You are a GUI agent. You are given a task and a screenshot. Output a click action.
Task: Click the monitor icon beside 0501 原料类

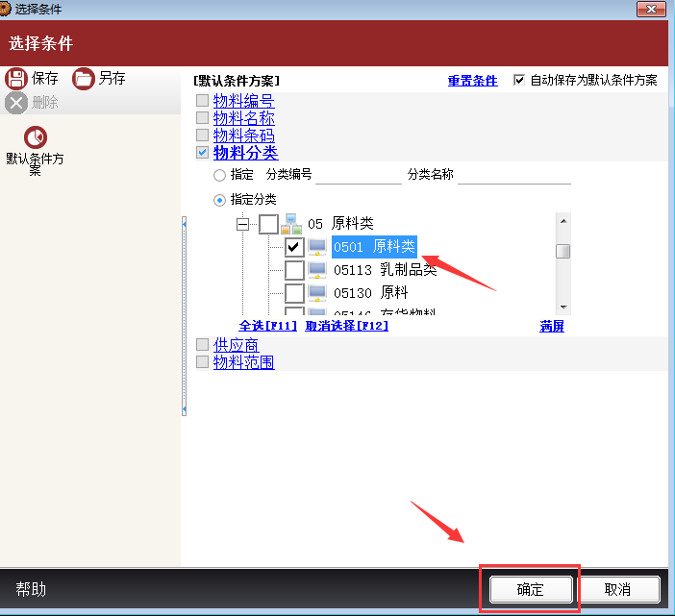(317, 247)
